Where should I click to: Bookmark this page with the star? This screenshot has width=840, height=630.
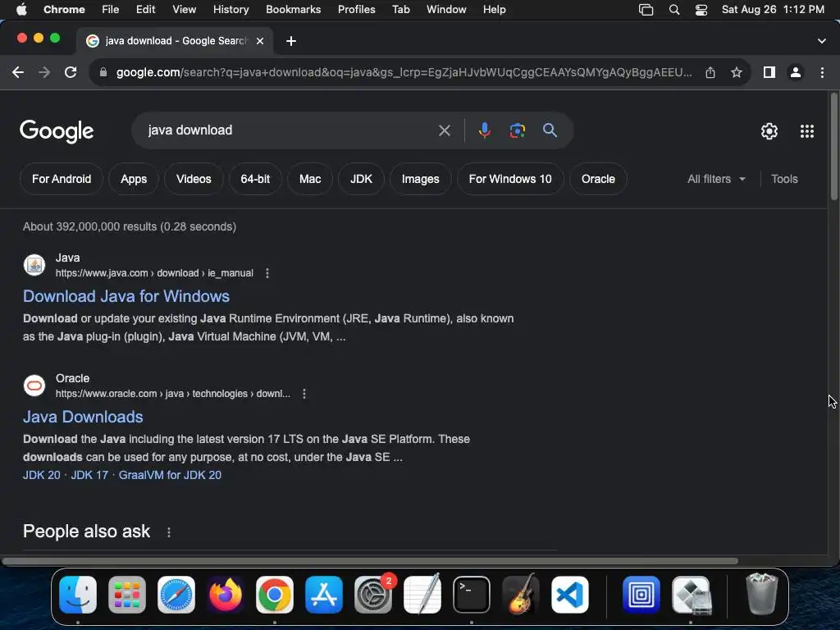point(737,72)
